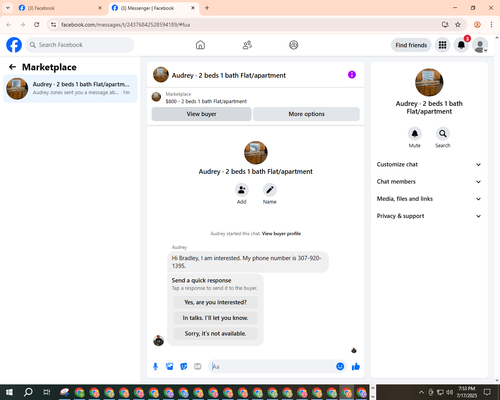Screen dimensions: 500x400
Task: Click the voice clip microphone icon
Action: point(155,367)
